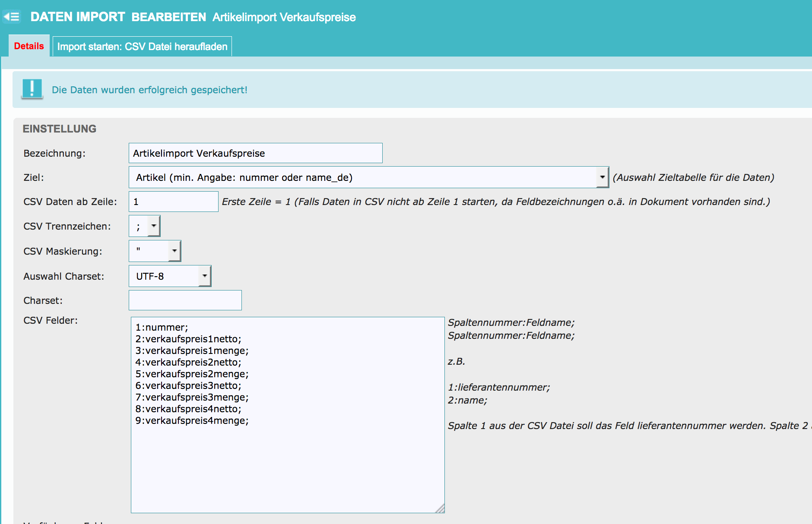Image resolution: width=812 pixels, height=524 pixels.
Task: Click into the Bezeichnung text field
Action: [255, 153]
